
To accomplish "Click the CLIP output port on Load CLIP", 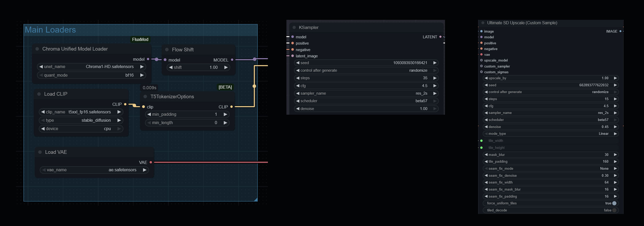I will tap(125, 104).
